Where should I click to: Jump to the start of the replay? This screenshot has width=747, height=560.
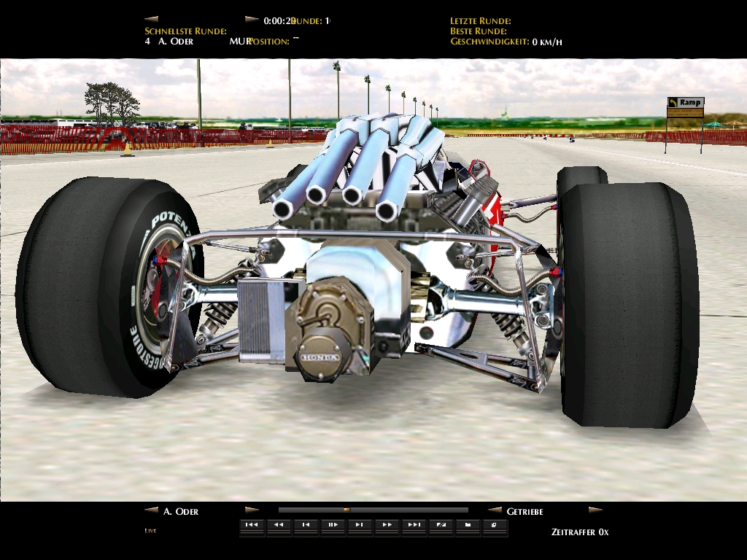click(x=252, y=524)
